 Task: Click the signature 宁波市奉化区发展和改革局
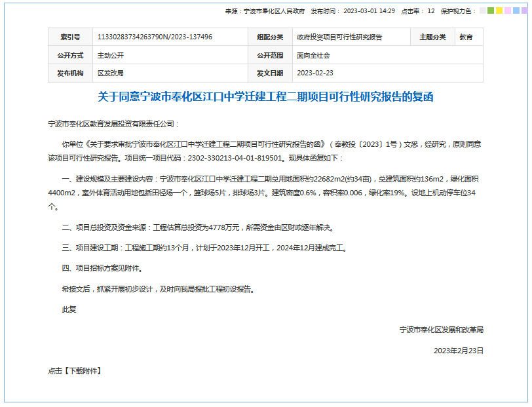(442, 330)
